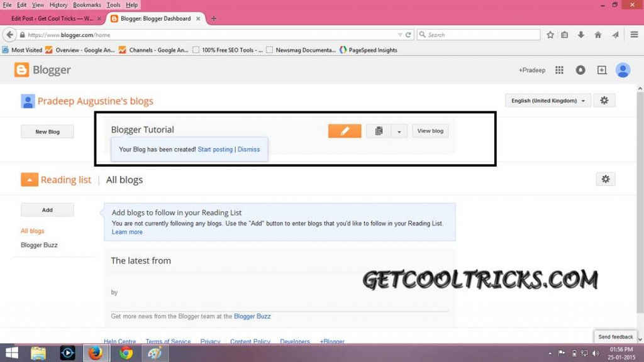The height and width of the screenshot is (362, 644).
Task: Show hidden system tray icons
Action: [550, 353]
